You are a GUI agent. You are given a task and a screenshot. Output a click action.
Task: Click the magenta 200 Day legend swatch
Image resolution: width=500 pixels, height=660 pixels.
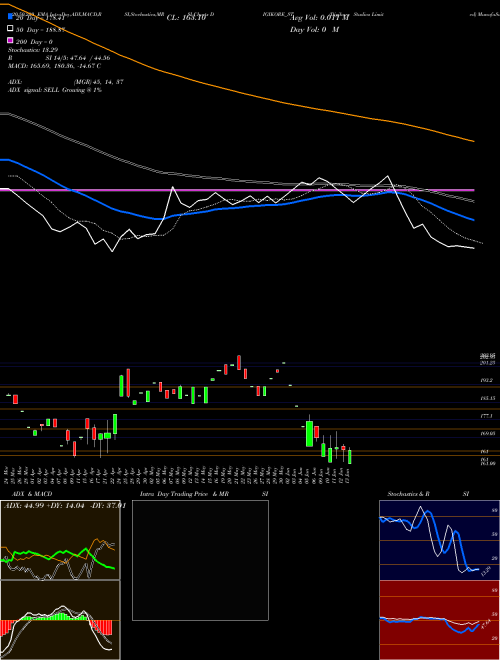[x=10, y=41]
